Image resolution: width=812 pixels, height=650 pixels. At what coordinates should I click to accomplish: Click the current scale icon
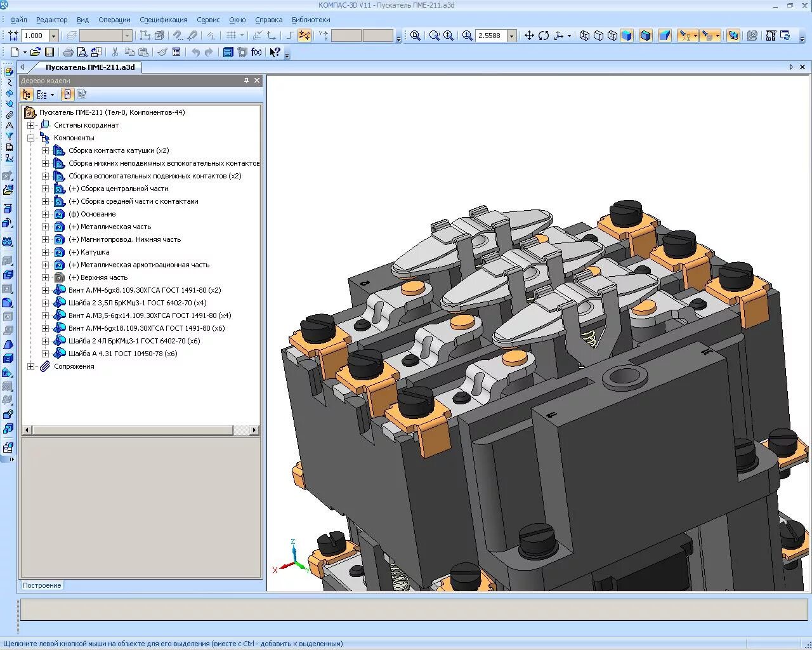[13, 36]
